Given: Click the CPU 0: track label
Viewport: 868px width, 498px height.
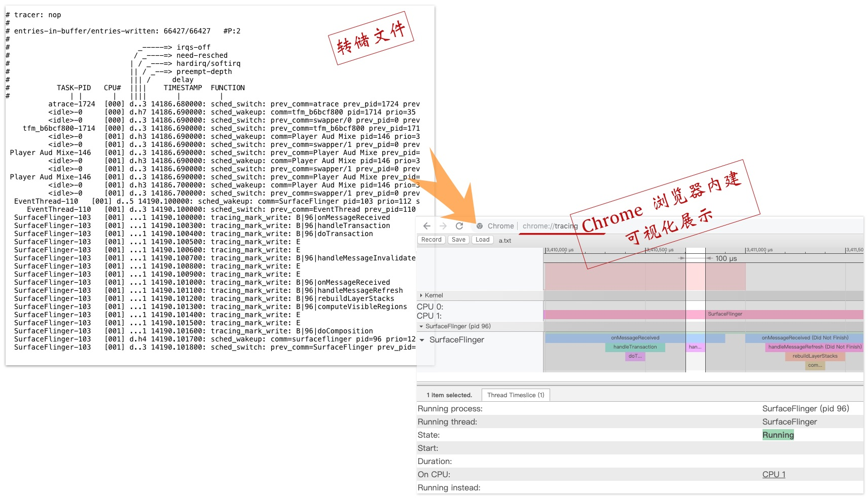Looking at the screenshot, I should 430,307.
